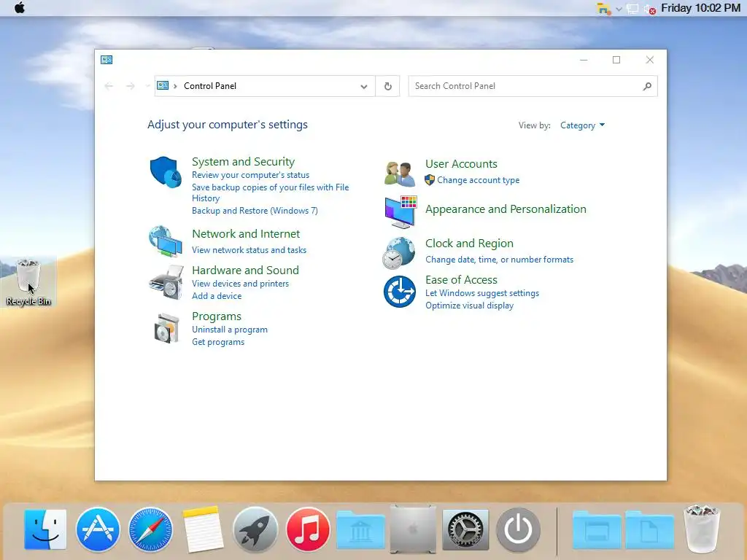Image resolution: width=747 pixels, height=560 pixels.
Task: Open the Ease of Access heading
Action: (x=461, y=280)
